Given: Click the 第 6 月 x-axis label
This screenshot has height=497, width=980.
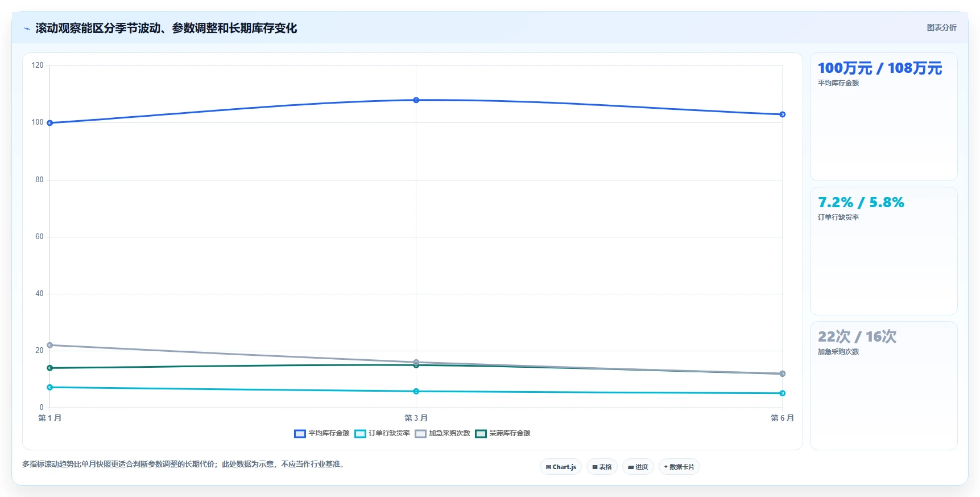Looking at the screenshot, I should (x=783, y=418).
